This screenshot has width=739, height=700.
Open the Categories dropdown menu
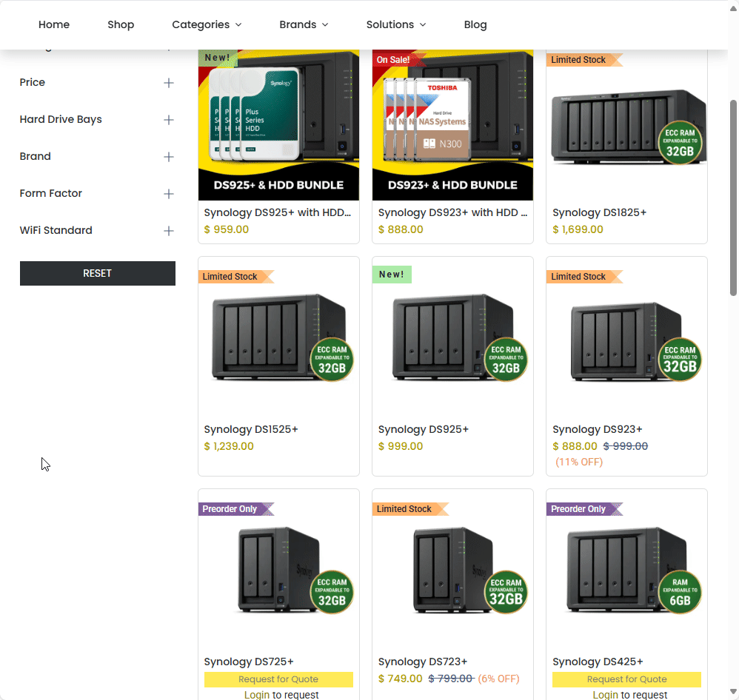pos(207,24)
